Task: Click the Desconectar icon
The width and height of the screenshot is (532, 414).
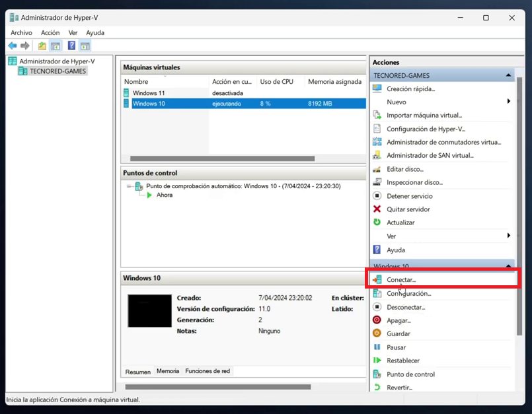Action: coord(377,307)
